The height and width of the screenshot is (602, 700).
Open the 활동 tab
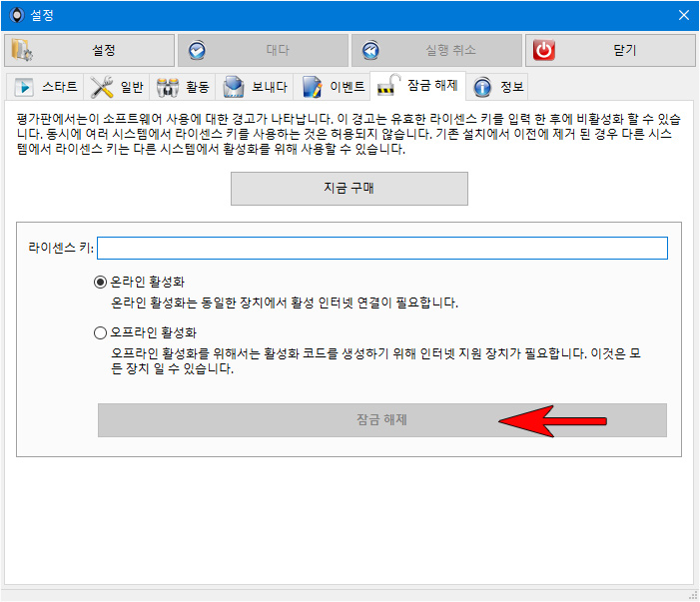(182, 87)
